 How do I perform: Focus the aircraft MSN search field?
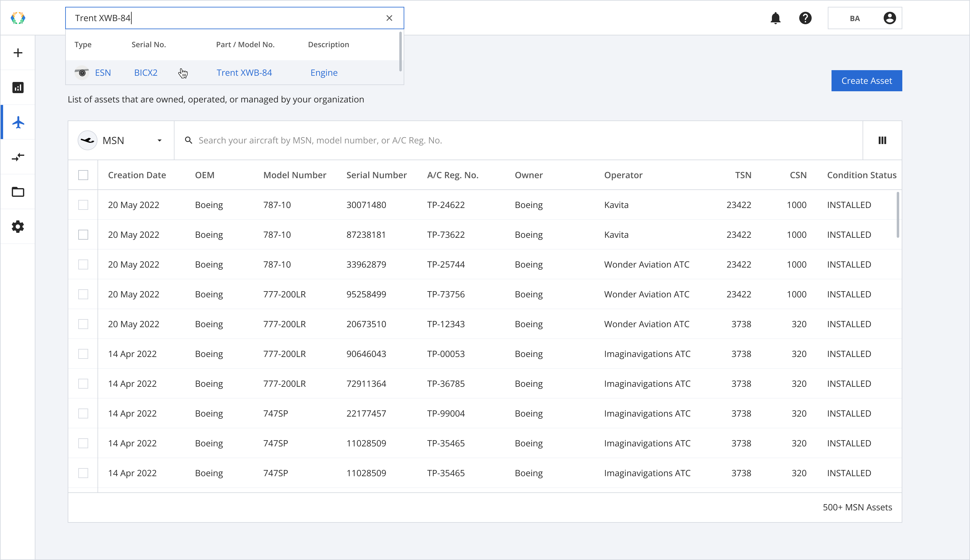pyautogui.click(x=519, y=140)
